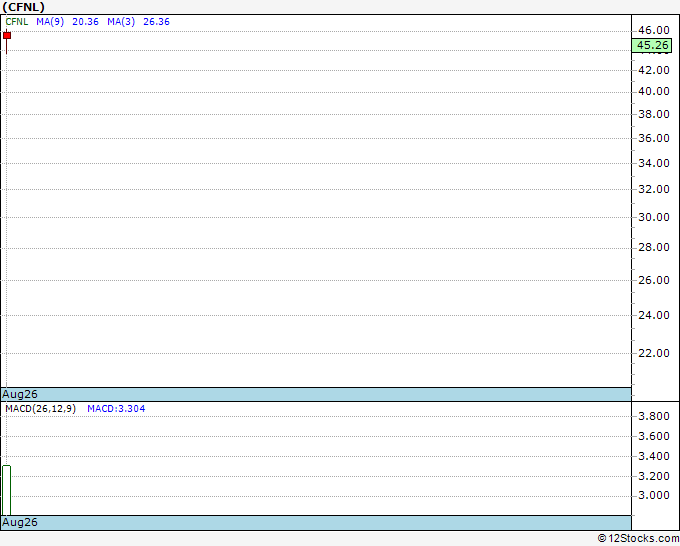Viewport: 680px width, 546px height.
Task: Click the Aug26 date under MACD panel
Action: (20, 522)
